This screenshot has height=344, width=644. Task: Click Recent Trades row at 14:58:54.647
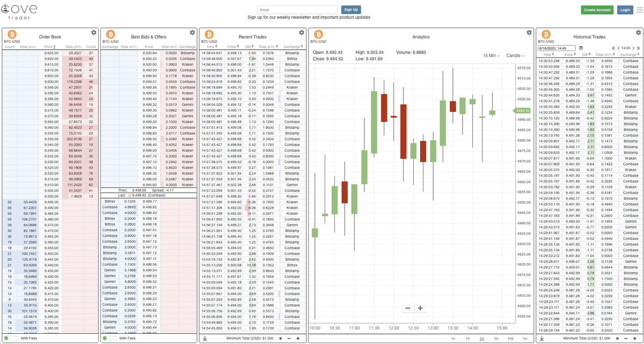click(x=252, y=53)
